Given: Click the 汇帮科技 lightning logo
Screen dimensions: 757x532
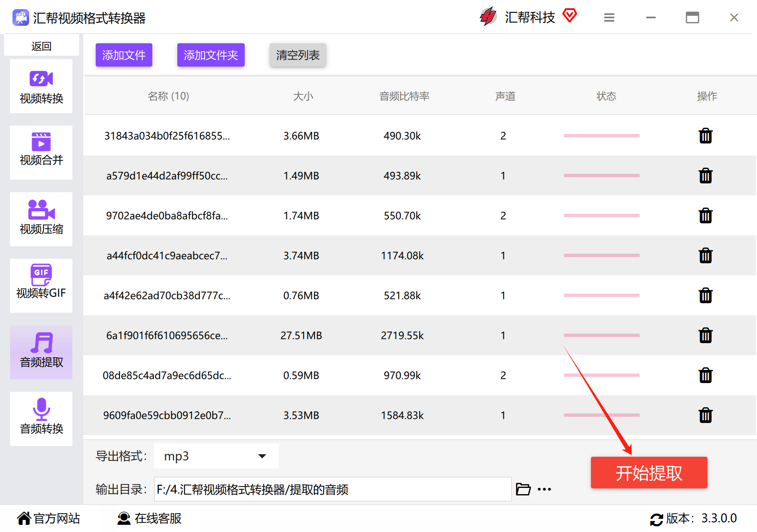Looking at the screenshot, I should tap(488, 17).
